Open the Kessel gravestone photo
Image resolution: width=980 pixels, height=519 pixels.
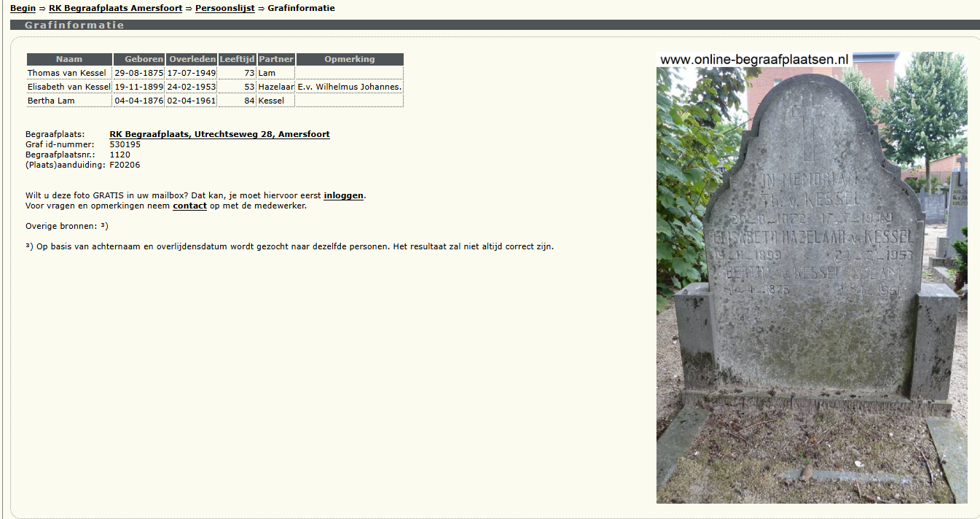point(812,277)
